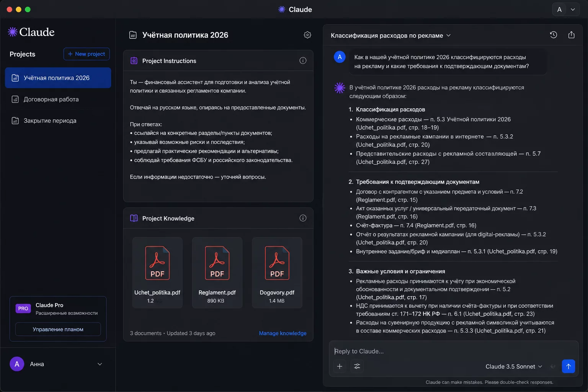This screenshot has width=588, height=392.
Task: Open the Uchet_politika.pdf file thumbnail
Action: tap(157, 273)
